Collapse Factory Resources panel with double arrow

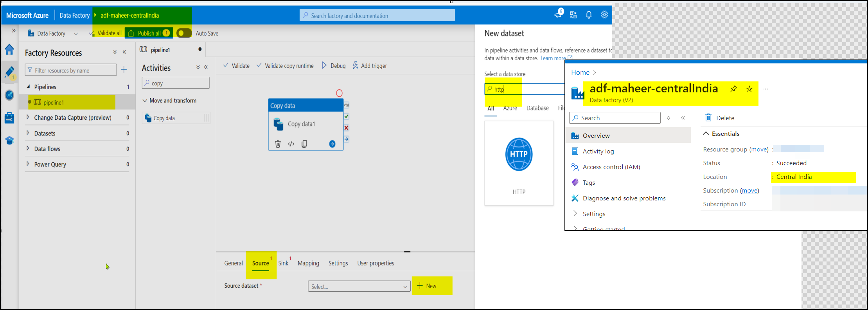(x=124, y=52)
